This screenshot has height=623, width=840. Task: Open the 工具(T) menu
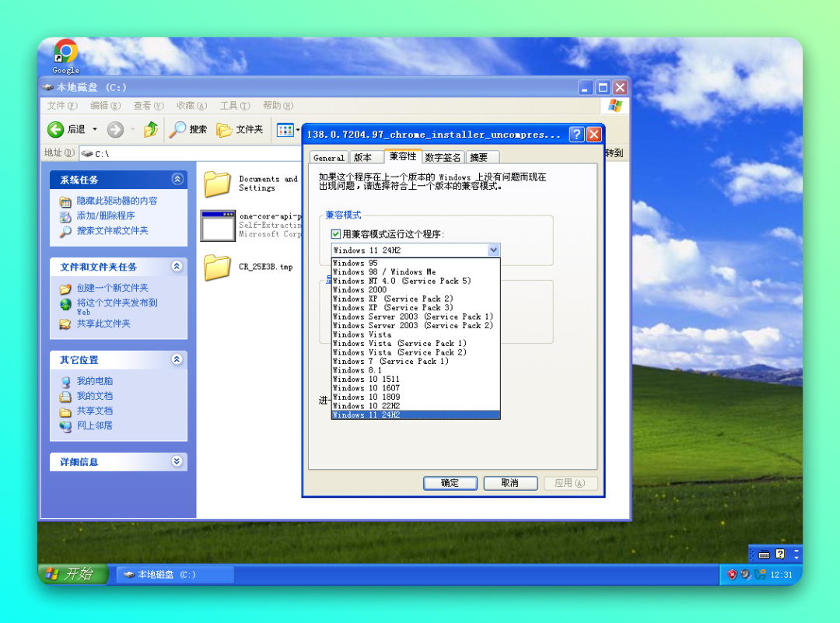click(x=235, y=106)
